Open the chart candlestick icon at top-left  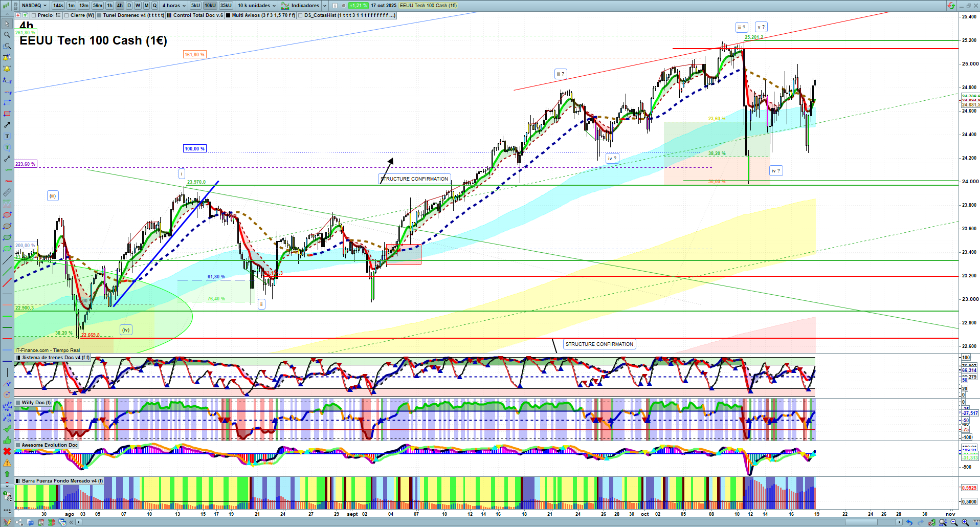click(x=7, y=6)
